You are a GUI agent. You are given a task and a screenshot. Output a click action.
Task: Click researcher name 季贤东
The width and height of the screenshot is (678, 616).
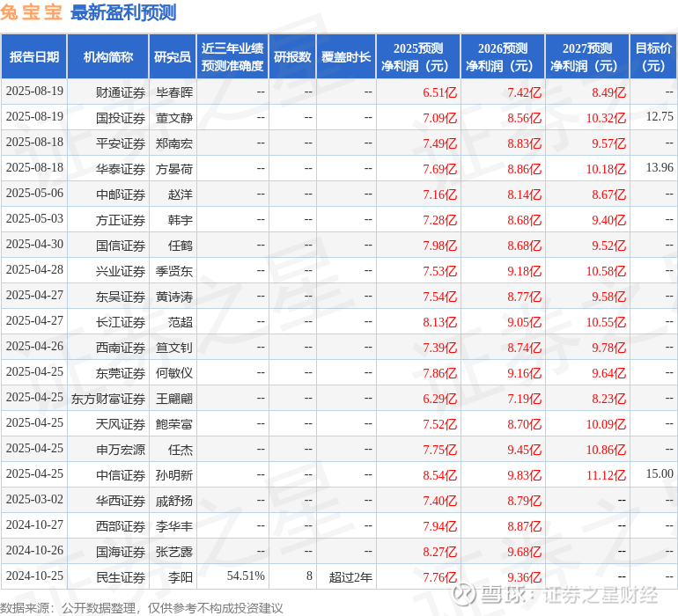(174, 271)
